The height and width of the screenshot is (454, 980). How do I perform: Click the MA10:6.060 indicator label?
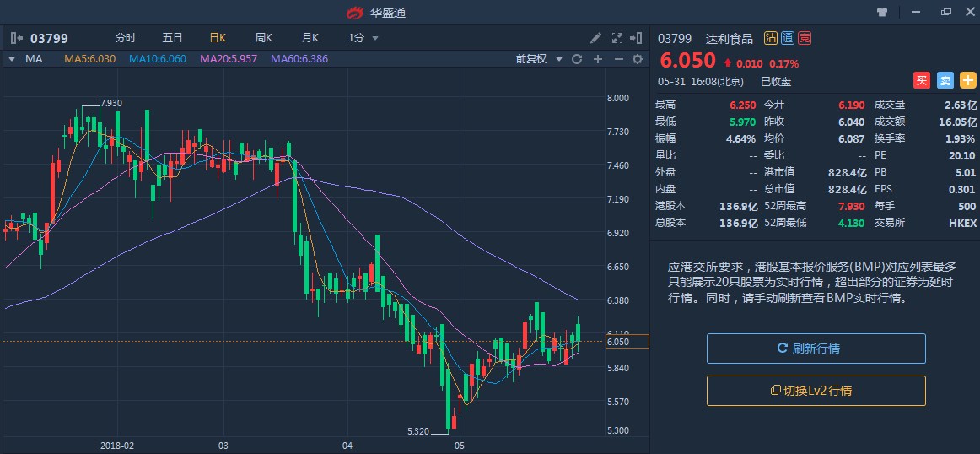point(158,59)
